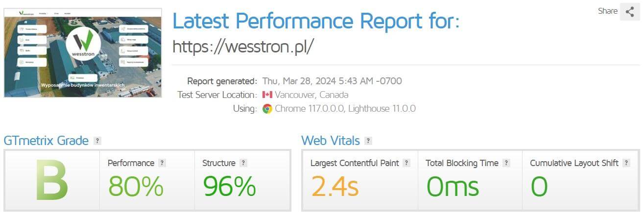The width and height of the screenshot is (644, 219).
Task: Click the Vancouver, Canada server location text
Action: [311, 95]
